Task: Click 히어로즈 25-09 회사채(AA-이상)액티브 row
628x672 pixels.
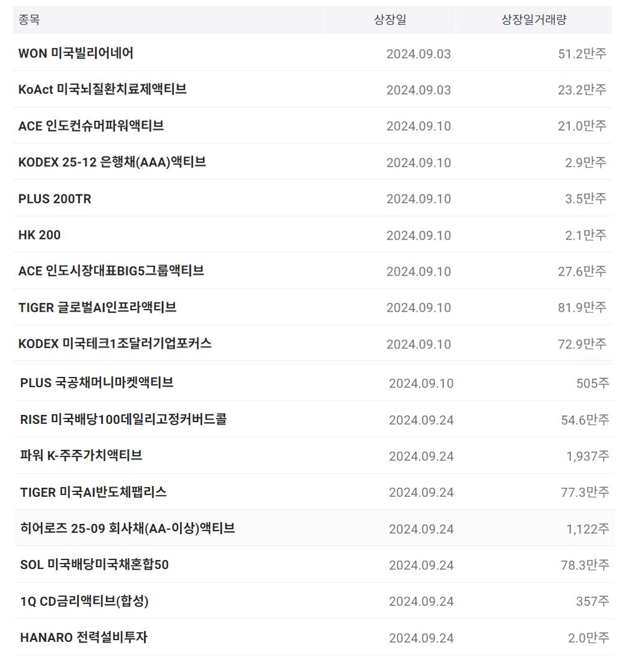Action: coord(314,528)
